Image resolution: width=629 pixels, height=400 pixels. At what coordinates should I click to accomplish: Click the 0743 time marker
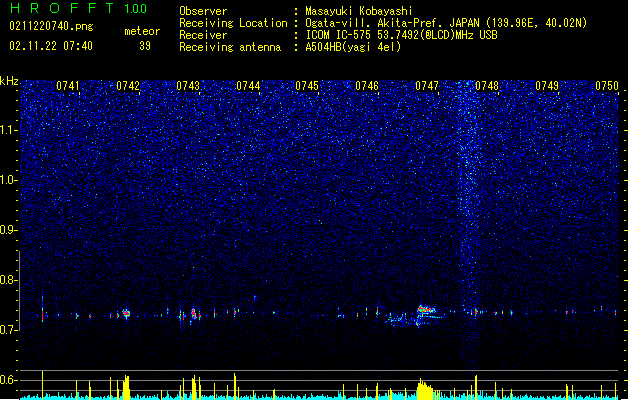188,86
